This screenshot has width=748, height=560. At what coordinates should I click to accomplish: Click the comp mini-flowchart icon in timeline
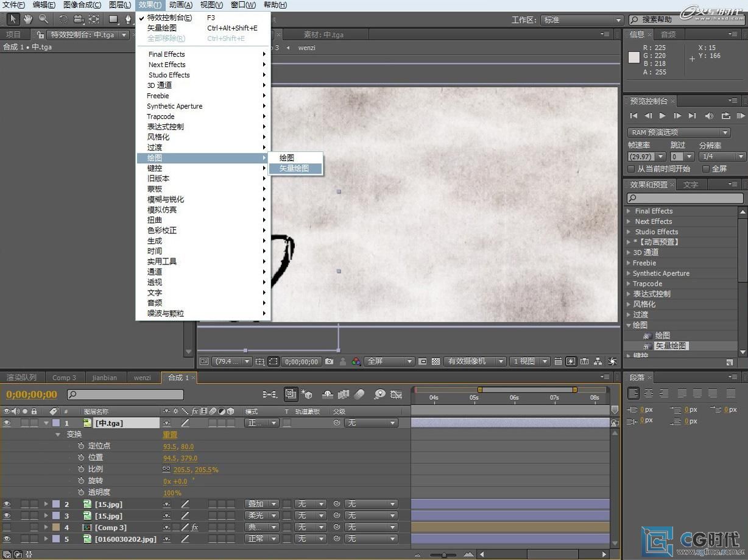pyautogui.click(x=270, y=394)
